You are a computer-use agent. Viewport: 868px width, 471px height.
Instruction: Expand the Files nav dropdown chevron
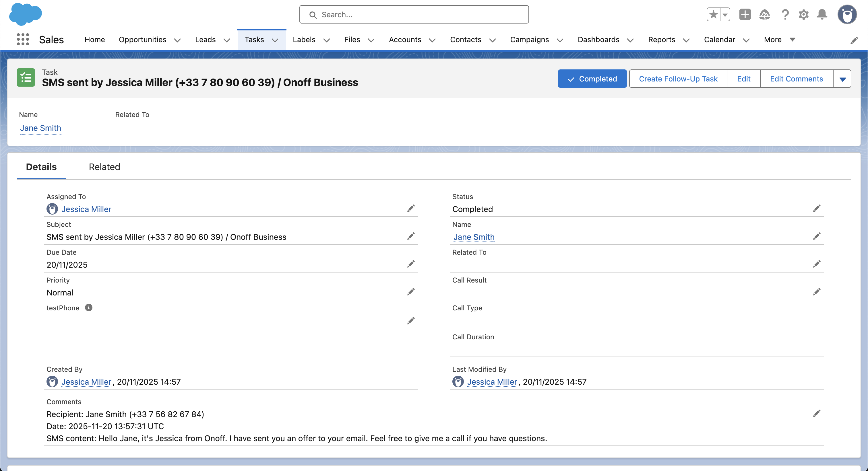371,40
